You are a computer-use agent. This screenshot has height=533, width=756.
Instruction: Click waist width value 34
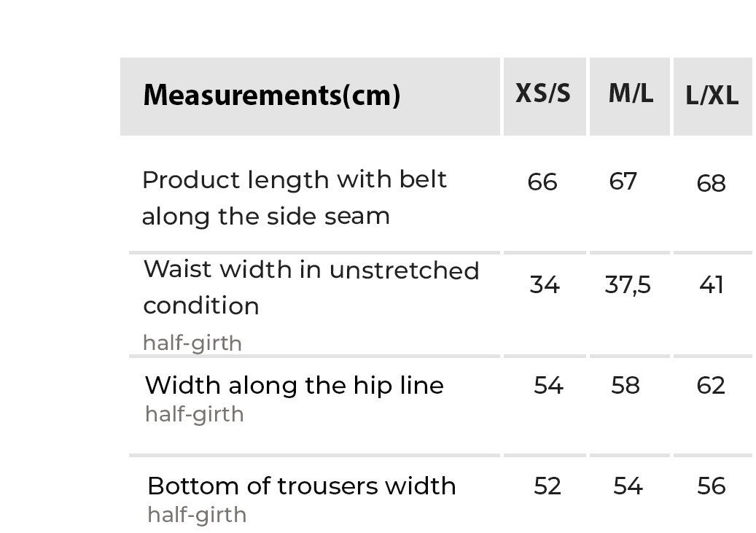[x=545, y=284]
